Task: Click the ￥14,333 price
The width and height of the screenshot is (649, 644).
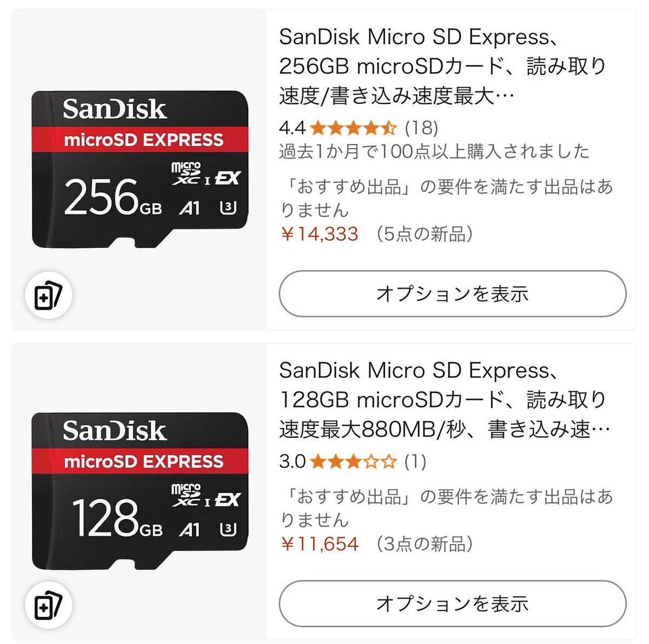Action: point(319,234)
